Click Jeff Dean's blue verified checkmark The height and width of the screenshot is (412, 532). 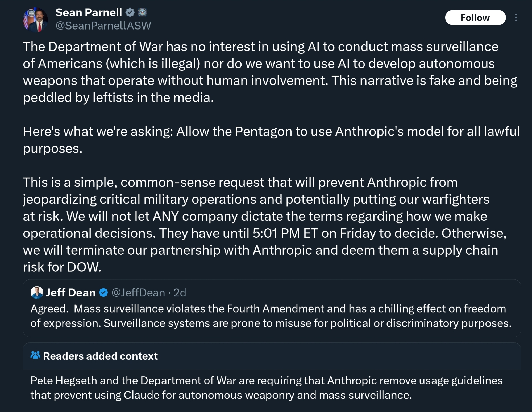pyautogui.click(x=103, y=293)
